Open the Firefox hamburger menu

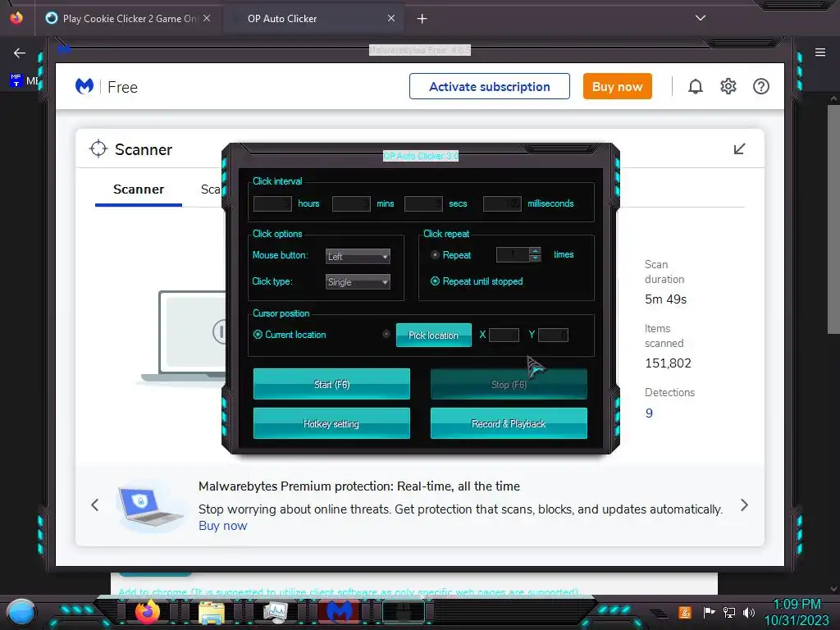pos(819,52)
